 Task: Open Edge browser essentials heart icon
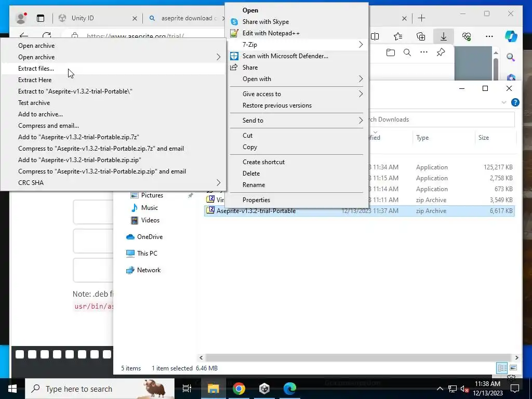coord(466,37)
